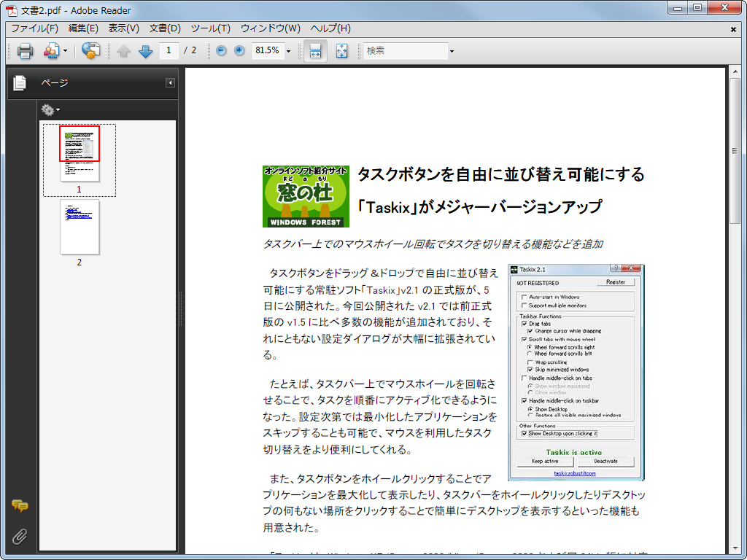The width and height of the screenshot is (747, 560).
Task: Zoom in using the plus icon
Action: pos(240,51)
